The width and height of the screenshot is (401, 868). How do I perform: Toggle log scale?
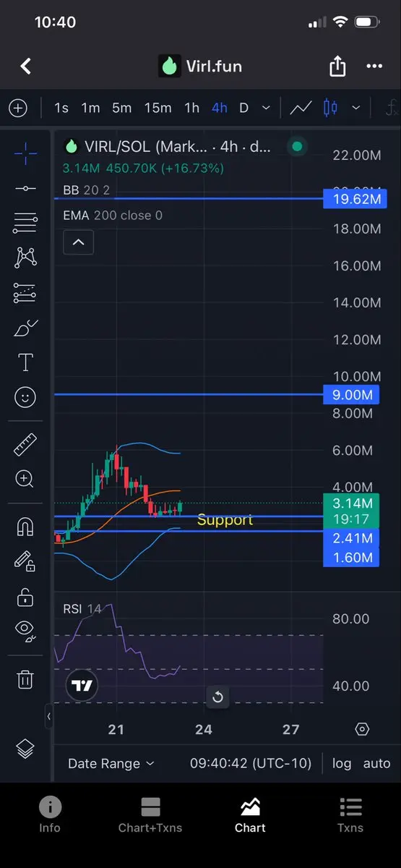(342, 763)
